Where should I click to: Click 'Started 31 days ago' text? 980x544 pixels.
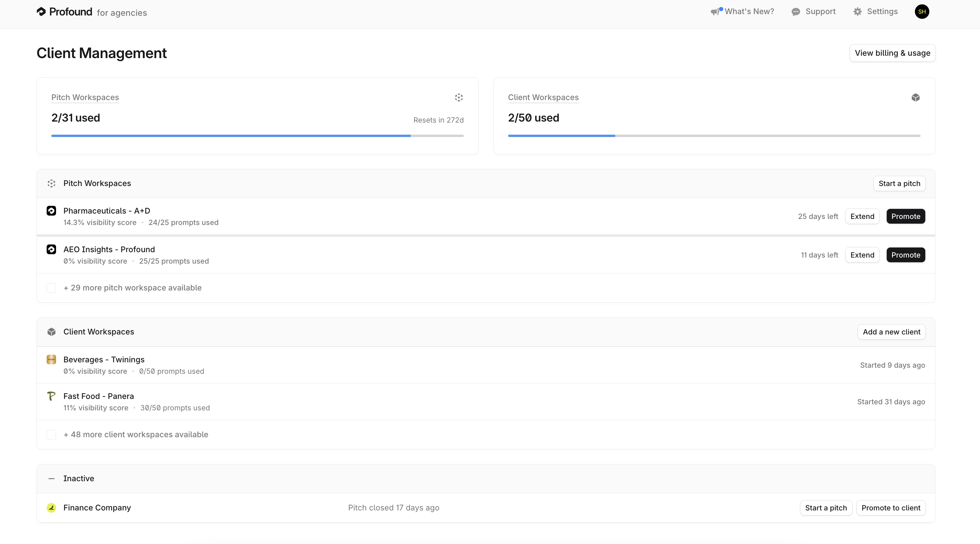[891, 402]
